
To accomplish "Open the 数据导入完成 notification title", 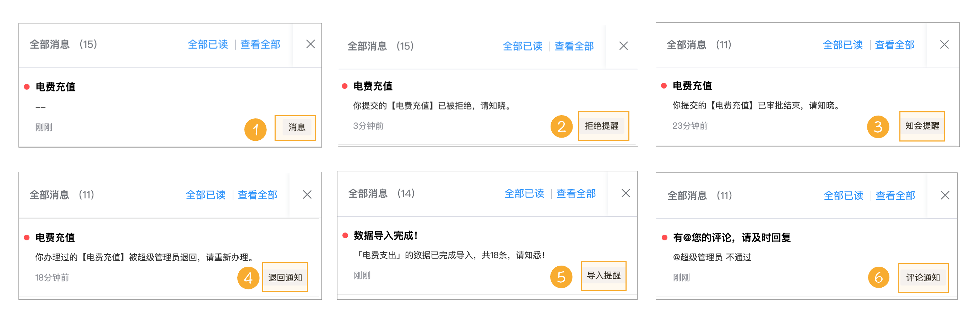I will click(385, 235).
